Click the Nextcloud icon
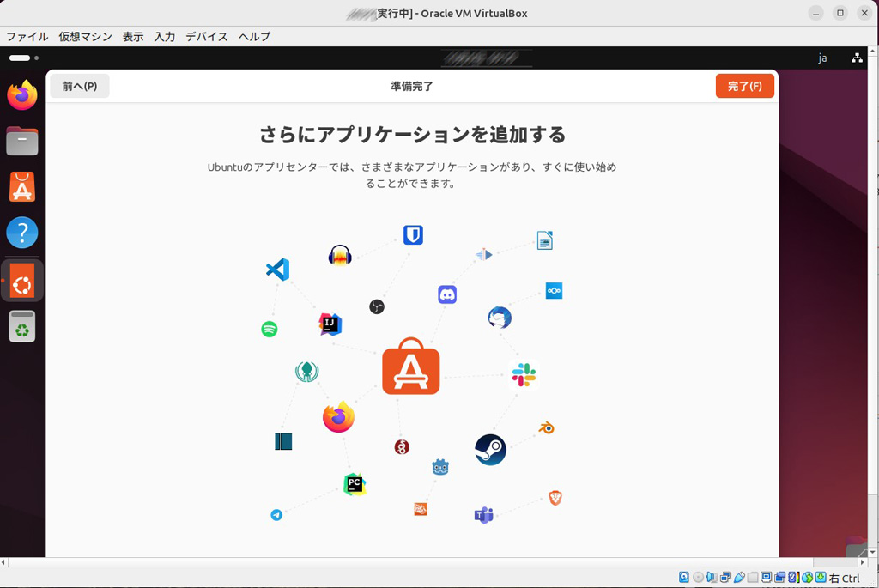 coord(554,290)
